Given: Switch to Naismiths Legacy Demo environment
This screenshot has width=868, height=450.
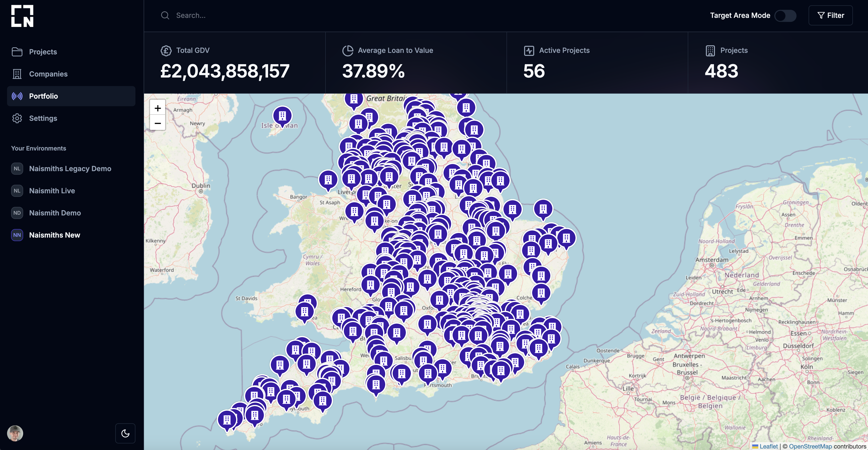Looking at the screenshot, I should tap(70, 169).
